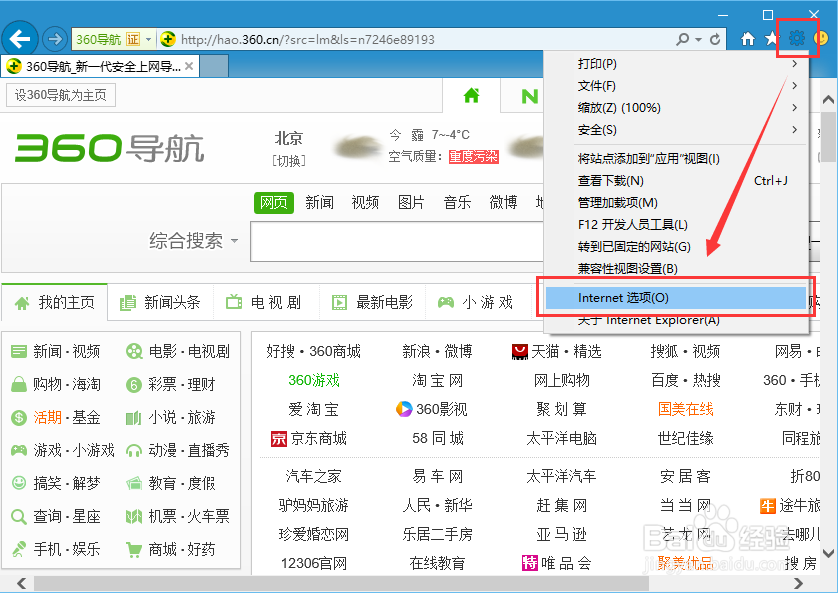Click 360游戏 green link
Image resolution: width=838 pixels, height=593 pixels.
pos(314,380)
